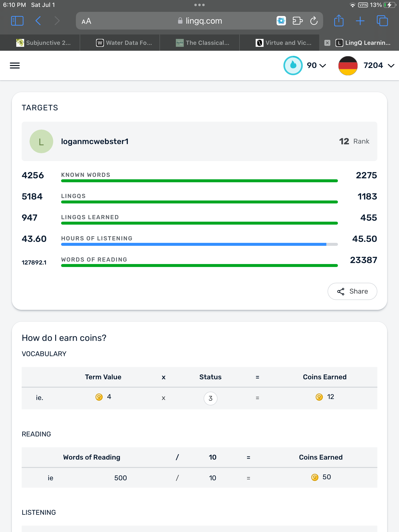Click the 500 words example cell

coord(120,478)
